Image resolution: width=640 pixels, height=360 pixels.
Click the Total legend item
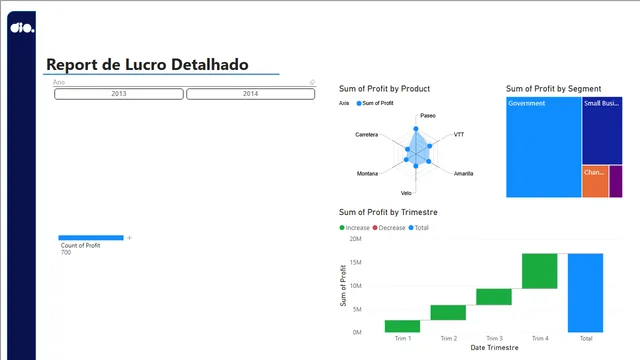(x=419, y=228)
